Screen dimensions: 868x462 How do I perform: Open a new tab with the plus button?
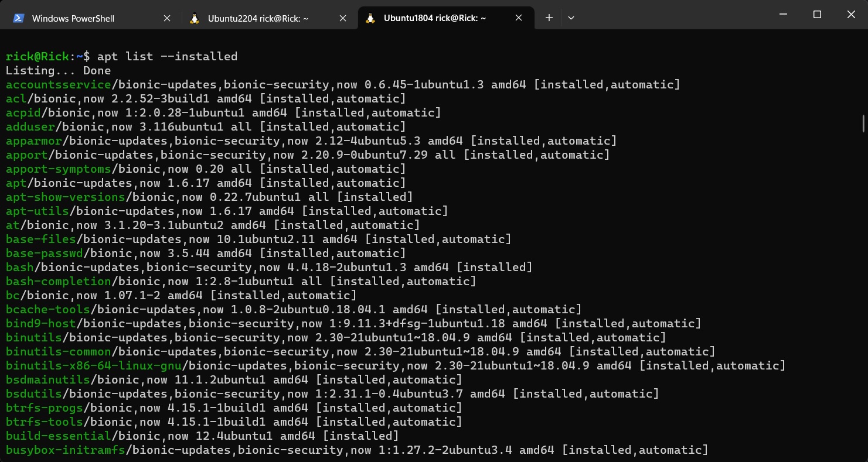pos(549,18)
